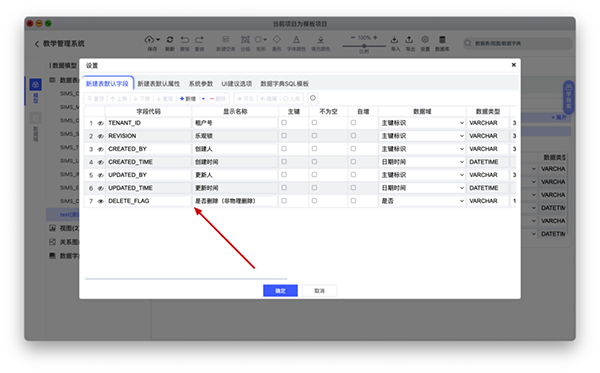This screenshot has width=600, height=373.
Task: Click the blue 确定 confirm button
Action: click(280, 291)
